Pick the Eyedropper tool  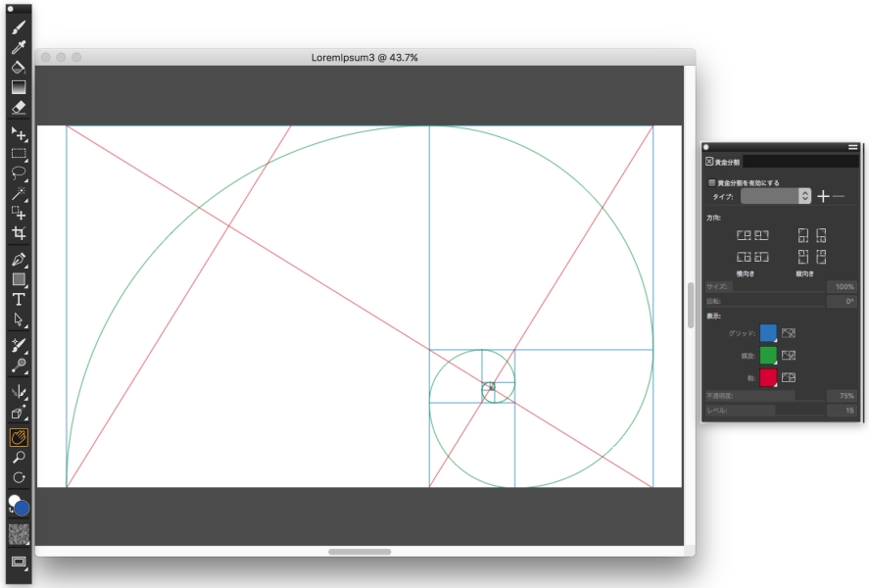click(x=19, y=47)
